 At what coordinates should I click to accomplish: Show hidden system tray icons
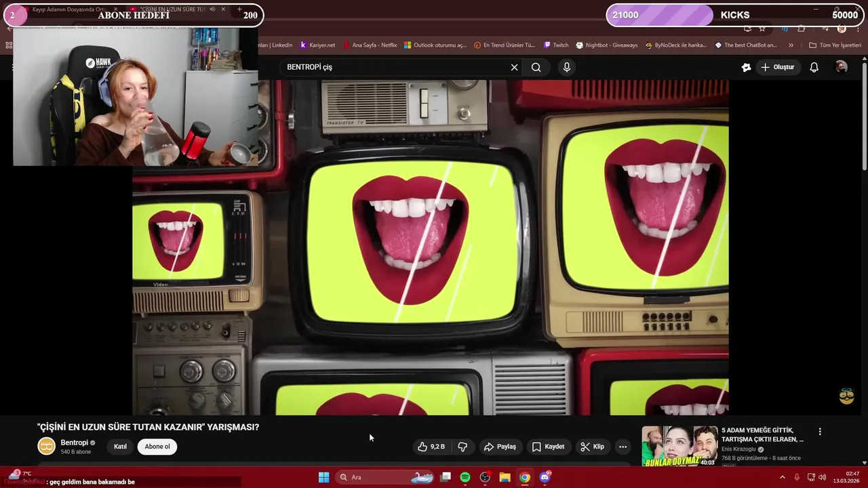(782, 477)
